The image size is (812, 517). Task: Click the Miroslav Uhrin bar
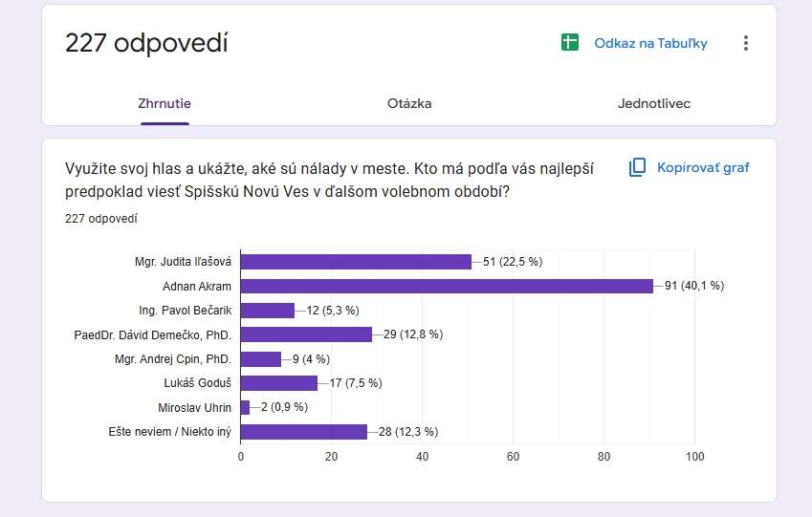245,407
